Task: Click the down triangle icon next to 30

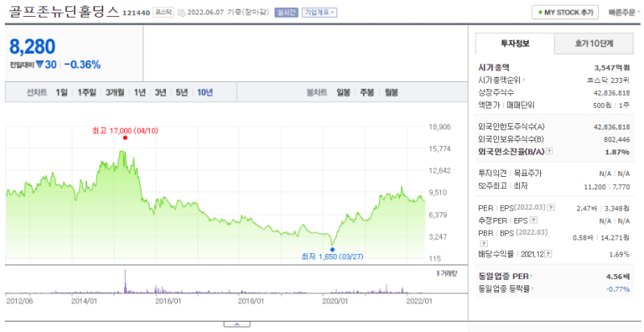Action: 39,64
